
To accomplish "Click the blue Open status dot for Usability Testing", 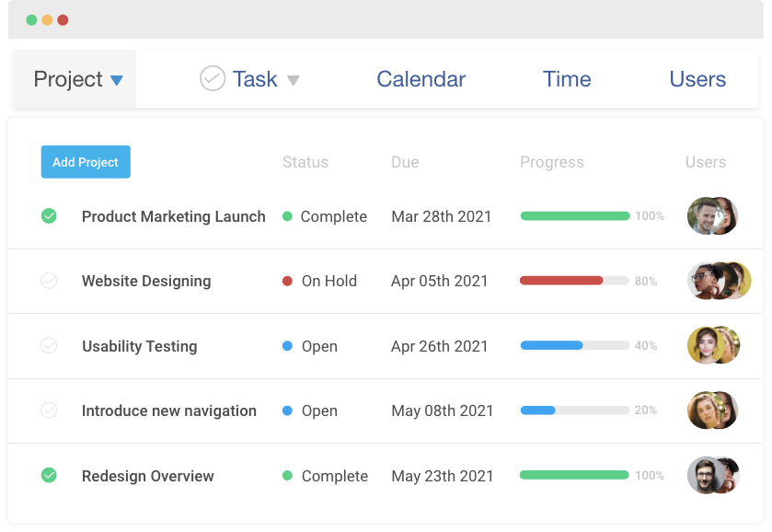I will tap(288, 346).
